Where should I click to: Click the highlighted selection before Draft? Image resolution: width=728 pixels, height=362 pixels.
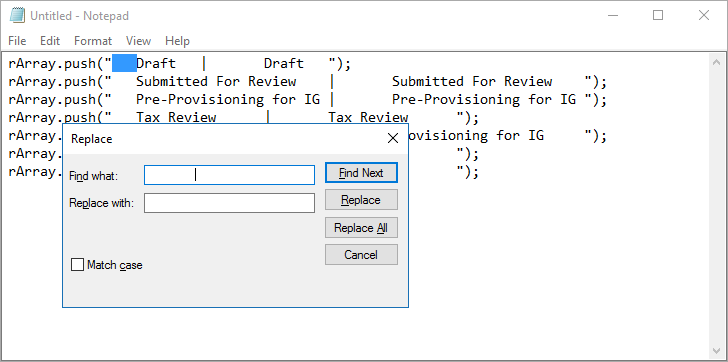click(124, 63)
